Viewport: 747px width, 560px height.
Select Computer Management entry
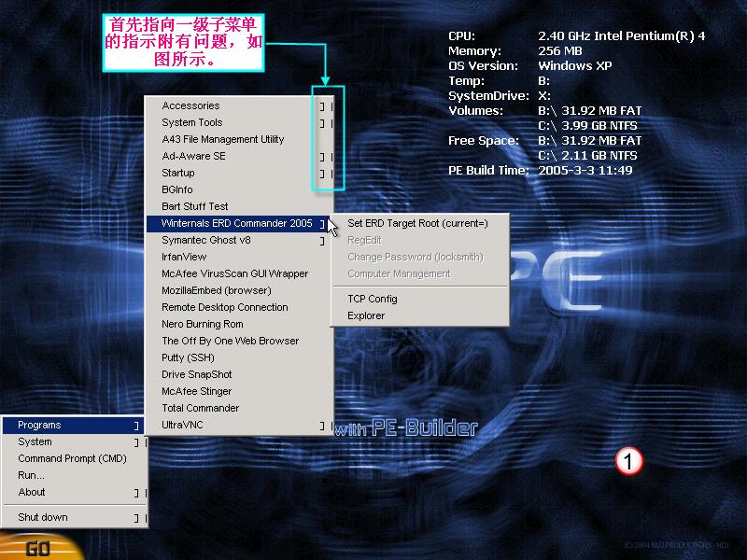[x=419, y=273]
